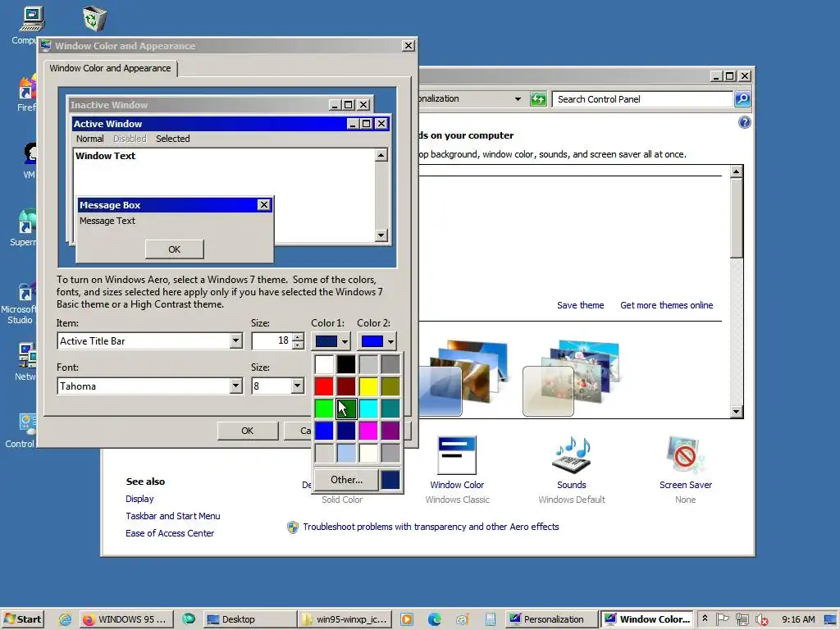The height and width of the screenshot is (630, 840).
Task: Pick the magenta swatch in the color palette
Action: click(368, 431)
